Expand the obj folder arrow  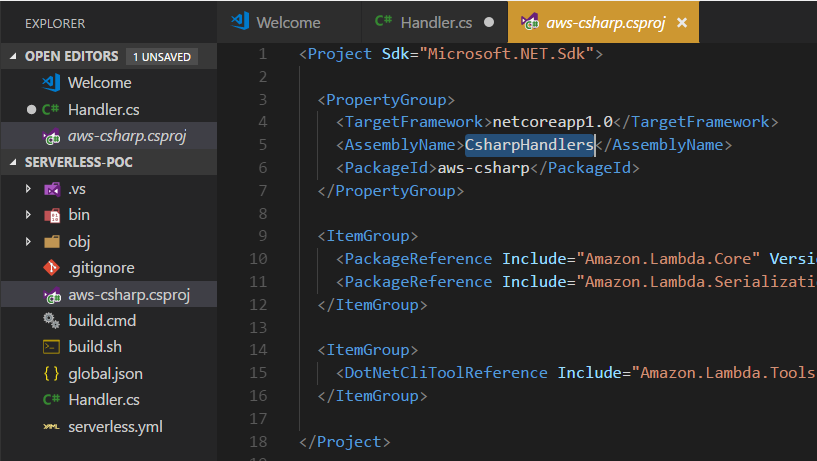coord(29,241)
